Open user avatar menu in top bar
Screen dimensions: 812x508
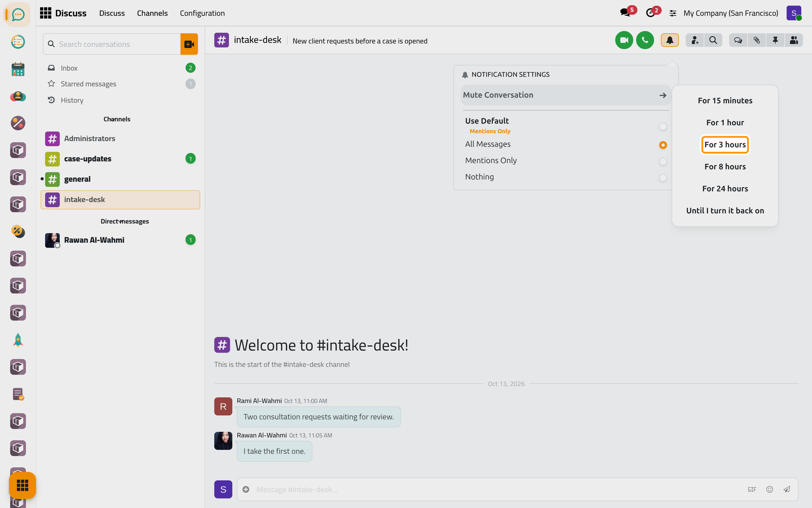(794, 13)
